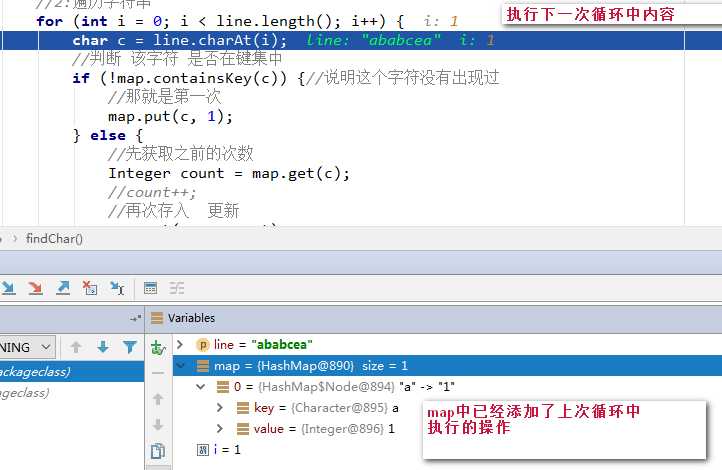This screenshot has width=722, height=470.
Task: Click the "ababcea" string value in Variables
Action: [x=282, y=345]
